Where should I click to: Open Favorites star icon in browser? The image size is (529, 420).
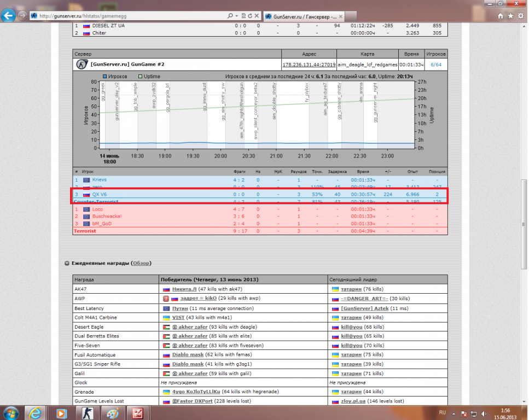pyautogui.click(x=511, y=16)
